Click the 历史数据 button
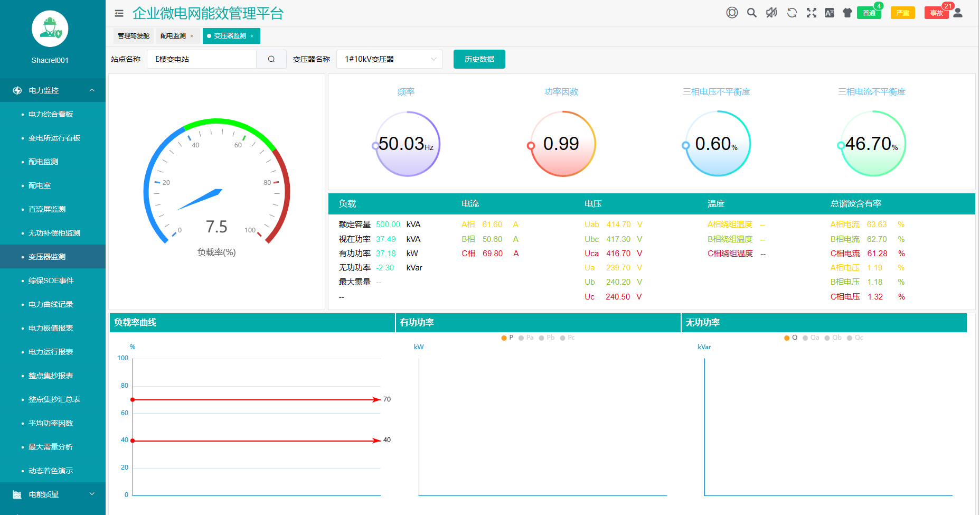980x515 pixels. tap(479, 59)
